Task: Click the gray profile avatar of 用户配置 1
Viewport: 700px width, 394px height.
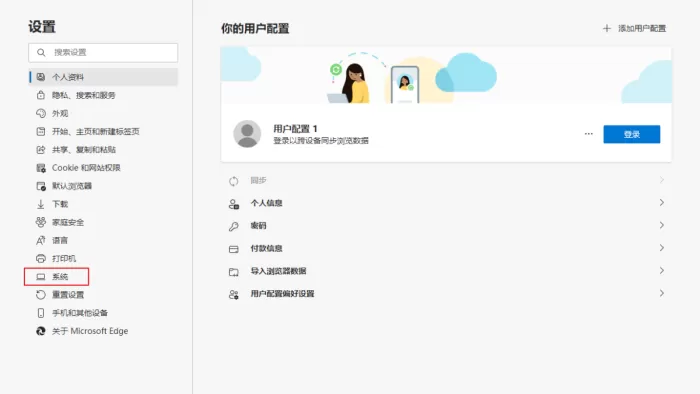Action: pyautogui.click(x=247, y=133)
